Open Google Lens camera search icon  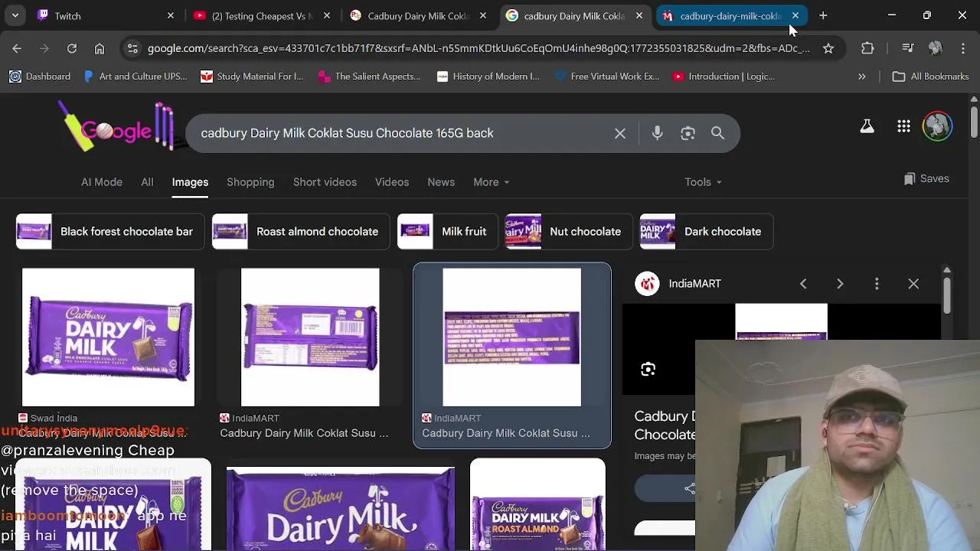point(688,133)
